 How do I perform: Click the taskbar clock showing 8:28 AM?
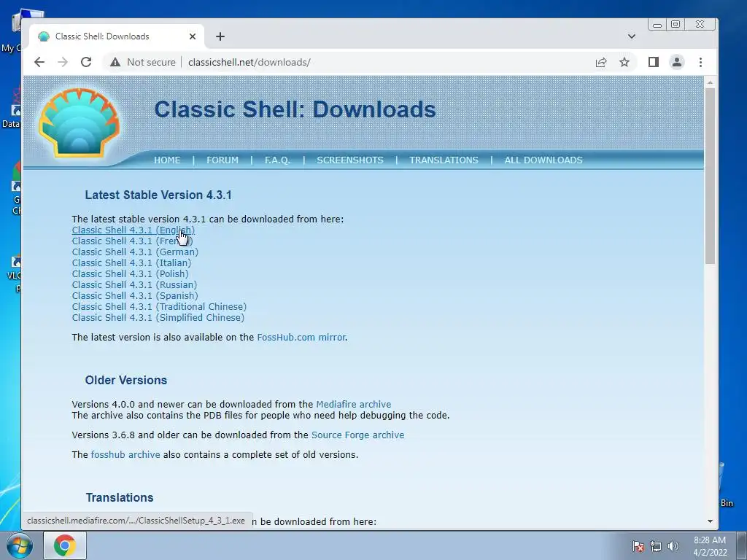[x=710, y=546]
